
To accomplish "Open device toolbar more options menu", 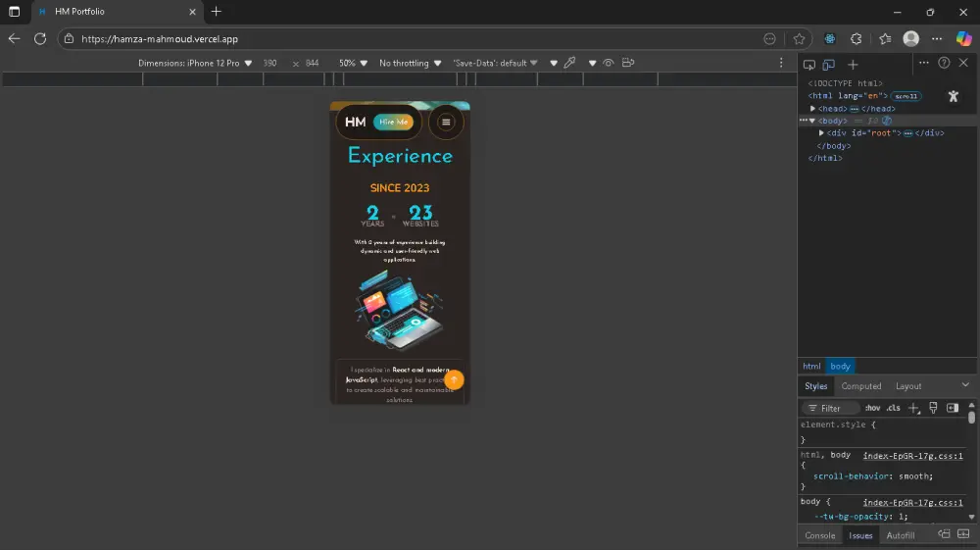I will pos(781,63).
